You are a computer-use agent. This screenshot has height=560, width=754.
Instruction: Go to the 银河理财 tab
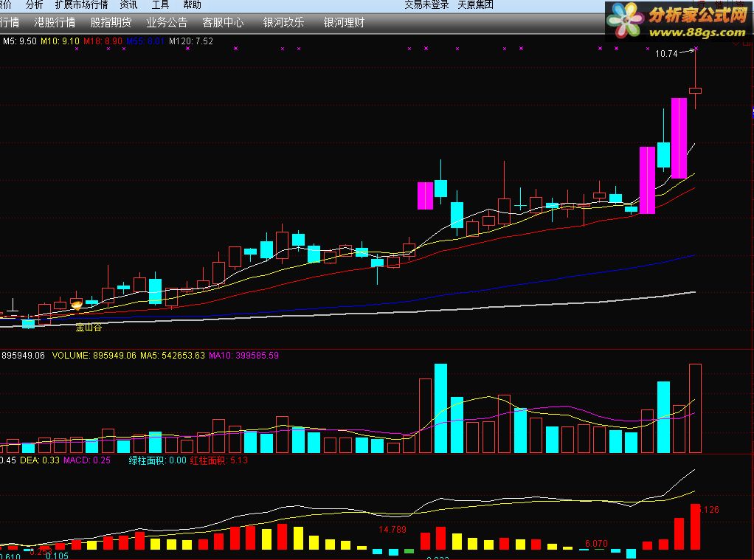(345, 23)
